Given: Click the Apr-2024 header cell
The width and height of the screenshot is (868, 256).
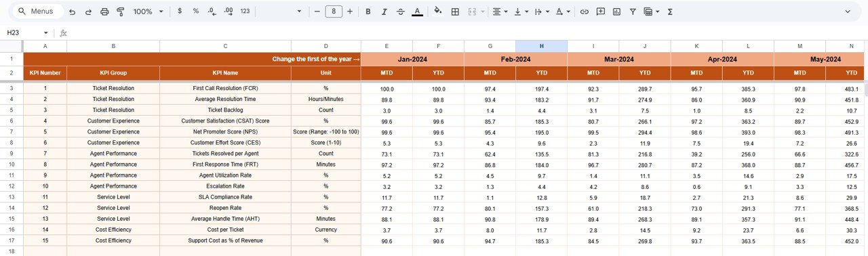Looking at the screenshot, I should (722, 59).
